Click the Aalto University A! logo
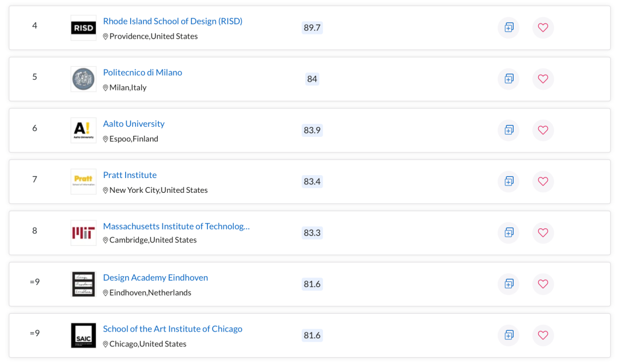Screen dimensions: 617x364 tap(83, 130)
